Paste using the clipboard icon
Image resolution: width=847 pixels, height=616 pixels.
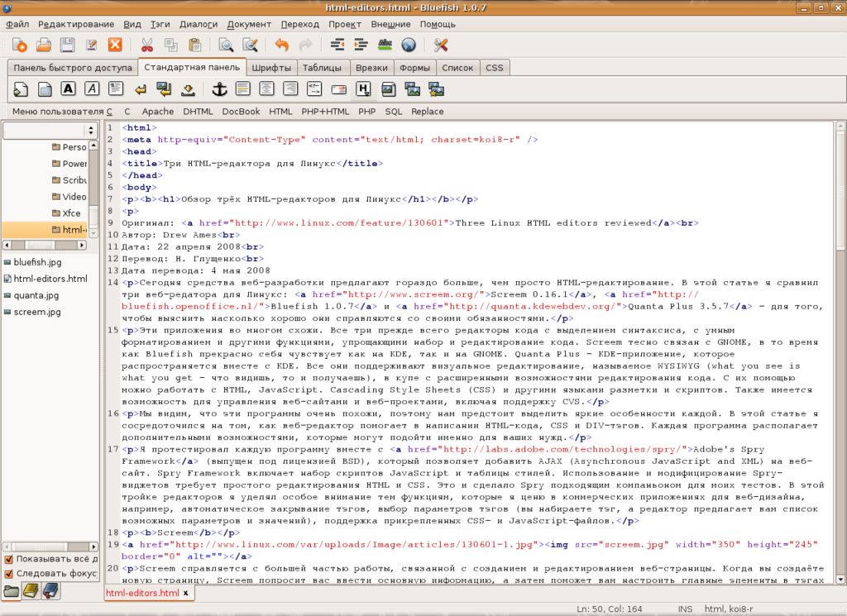(x=195, y=45)
